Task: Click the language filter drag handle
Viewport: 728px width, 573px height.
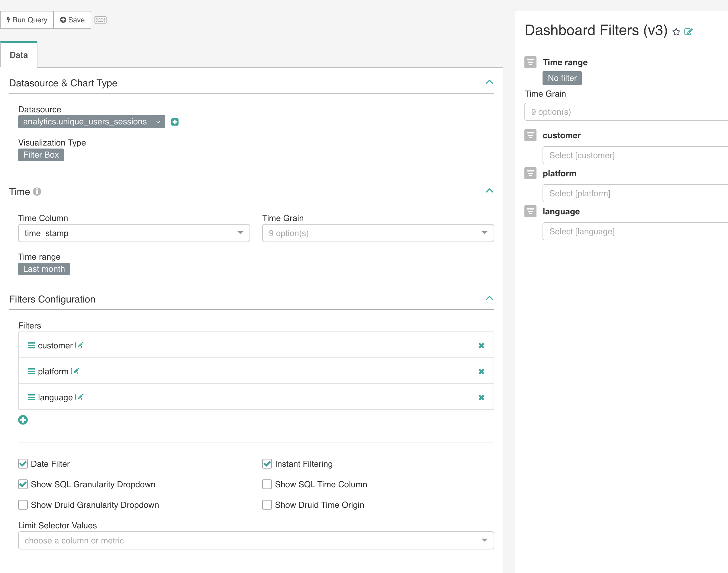Action: (x=31, y=397)
